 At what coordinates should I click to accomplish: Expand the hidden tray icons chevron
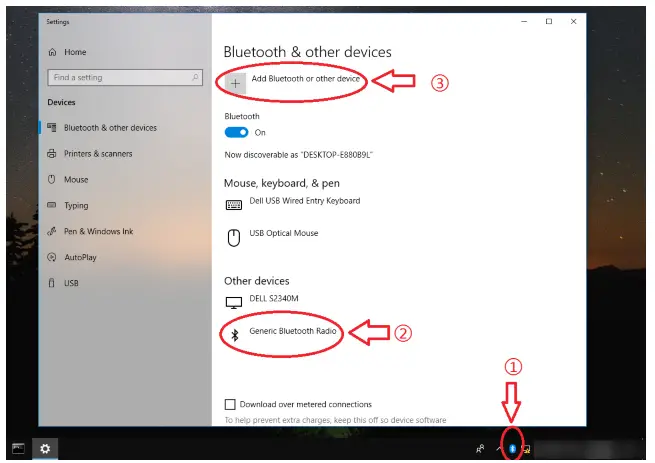(498, 449)
